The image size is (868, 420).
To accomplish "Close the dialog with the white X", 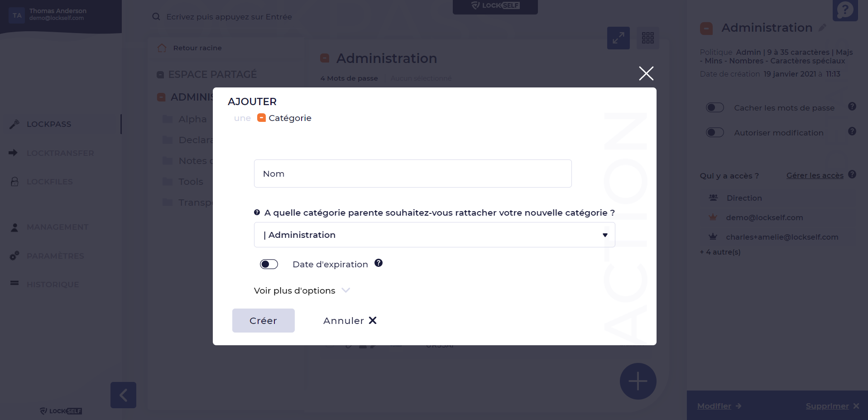I will click(646, 73).
